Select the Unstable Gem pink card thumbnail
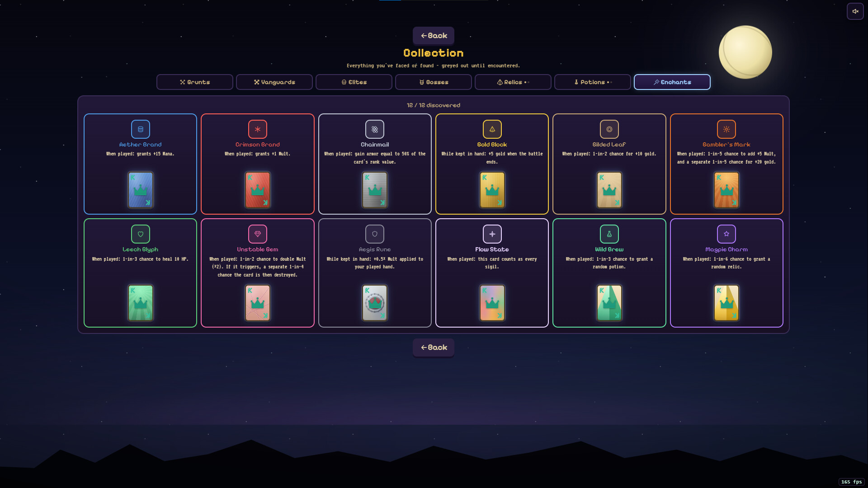Image resolution: width=868 pixels, height=488 pixels. coord(258,303)
